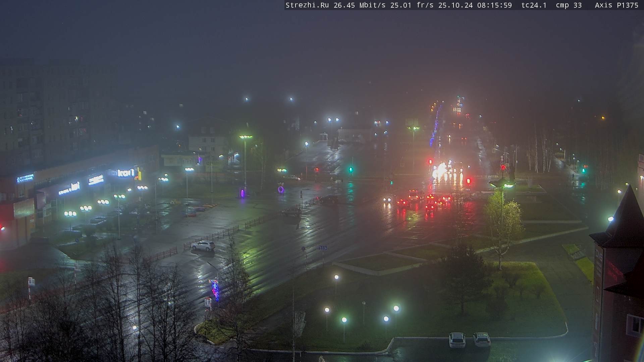Select the "Axis P1375" camera model text
Image resolution: width=644 pixels, height=362 pixels.
(x=617, y=5)
